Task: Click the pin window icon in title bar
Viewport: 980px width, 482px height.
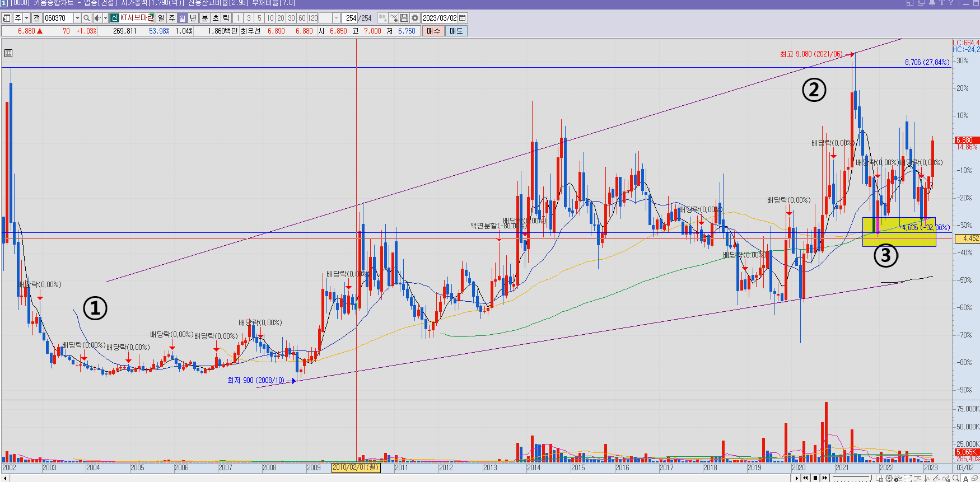Action: point(932,2)
